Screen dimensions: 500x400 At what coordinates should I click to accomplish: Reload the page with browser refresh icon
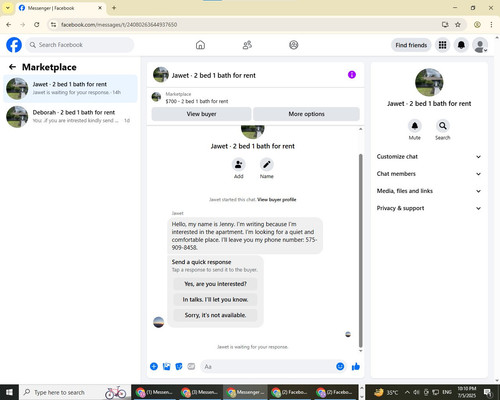[37, 25]
